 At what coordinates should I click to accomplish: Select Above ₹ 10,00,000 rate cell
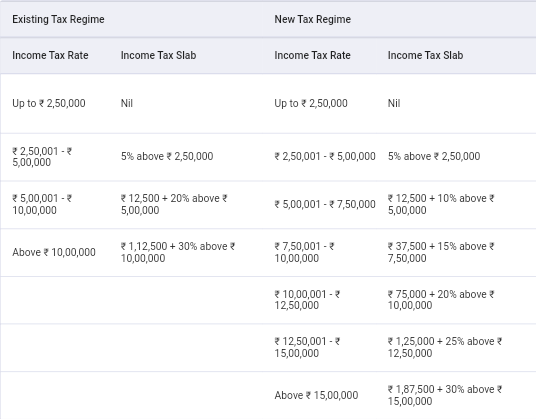(x=54, y=252)
